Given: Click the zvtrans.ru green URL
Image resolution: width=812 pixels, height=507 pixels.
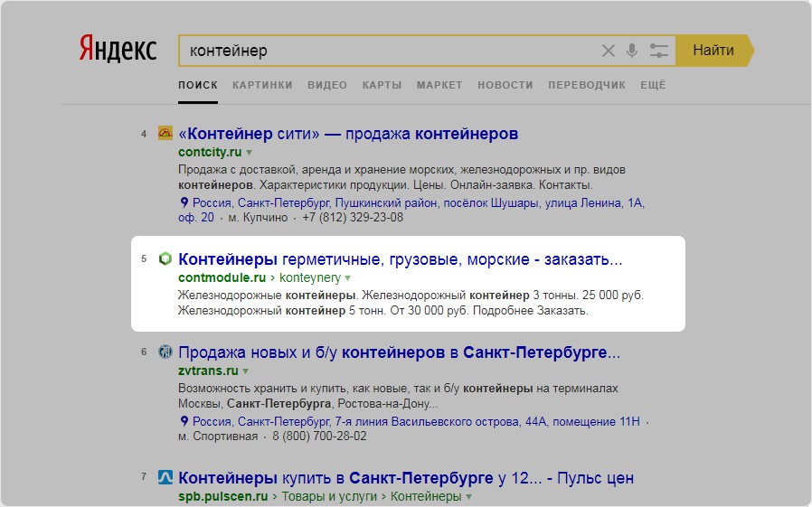Looking at the screenshot, I should [208, 371].
